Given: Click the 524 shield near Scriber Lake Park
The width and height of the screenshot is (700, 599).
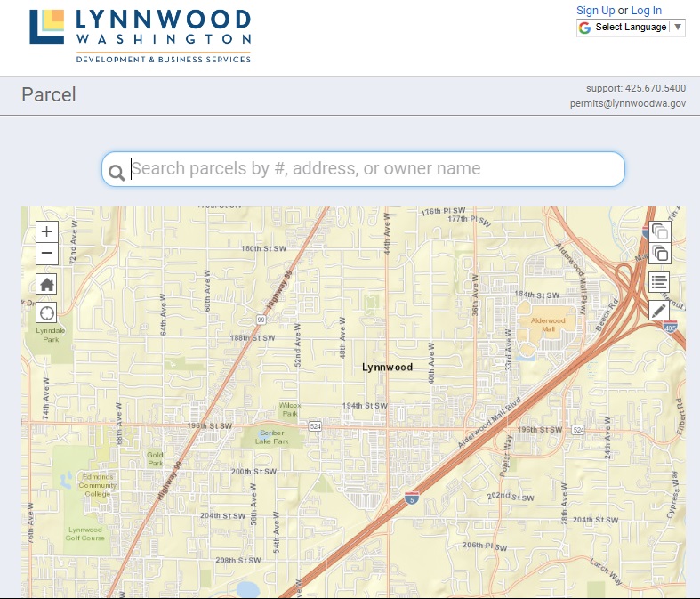Looking at the screenshot, I should (x=315, y=426).
